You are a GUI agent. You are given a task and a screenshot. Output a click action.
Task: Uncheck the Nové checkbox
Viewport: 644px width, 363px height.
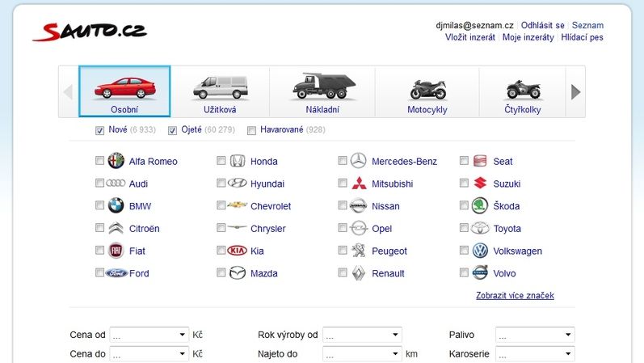tap(100, 130)
